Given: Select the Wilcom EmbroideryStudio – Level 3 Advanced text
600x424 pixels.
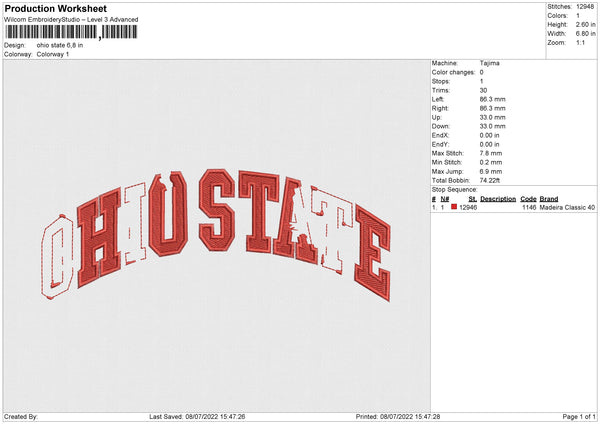Looking at the screenshot, I should click(x=71, y=20).
